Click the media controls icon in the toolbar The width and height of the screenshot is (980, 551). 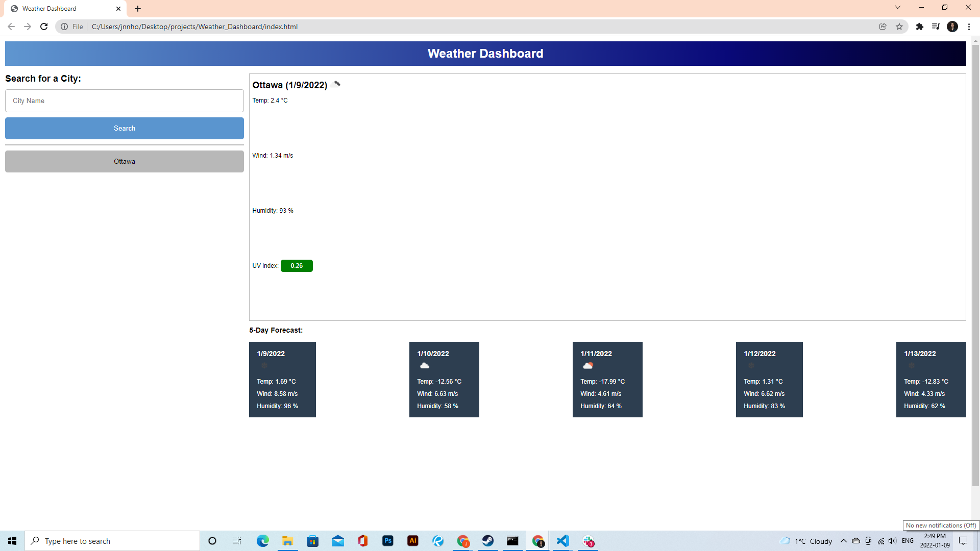(x=936, y=27)
